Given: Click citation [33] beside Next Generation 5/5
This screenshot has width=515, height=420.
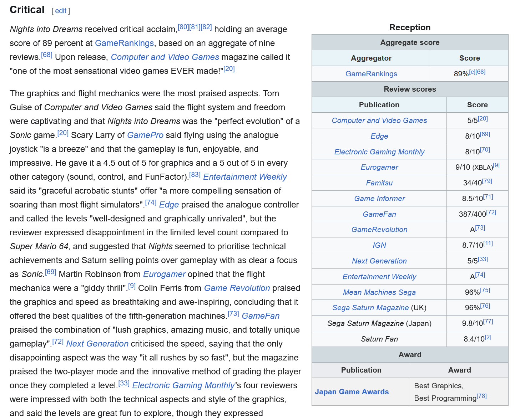Looking at the screenshot, I should 483,259.
